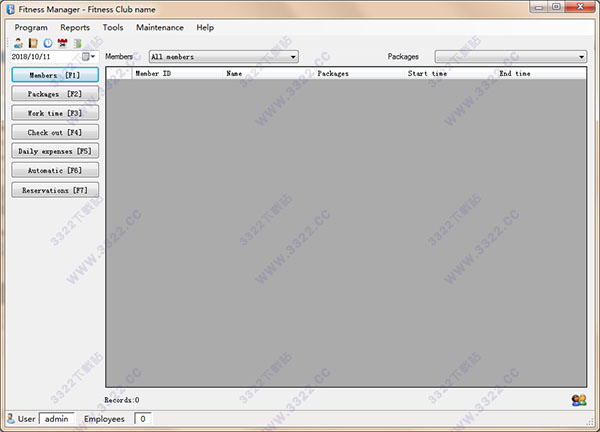Viewport: 600px width, 432px height.
Task: Open the Tools menu
Action: [113, 28]
